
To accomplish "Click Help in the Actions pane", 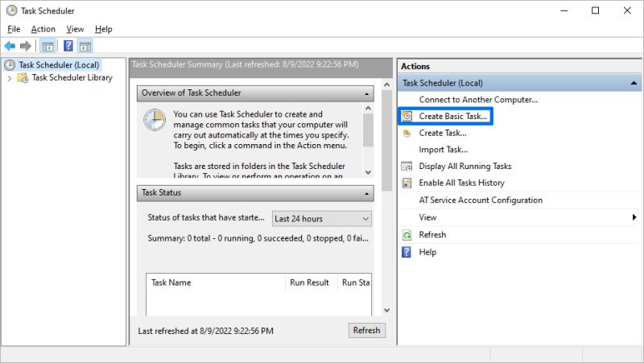I will click(427, 252).
